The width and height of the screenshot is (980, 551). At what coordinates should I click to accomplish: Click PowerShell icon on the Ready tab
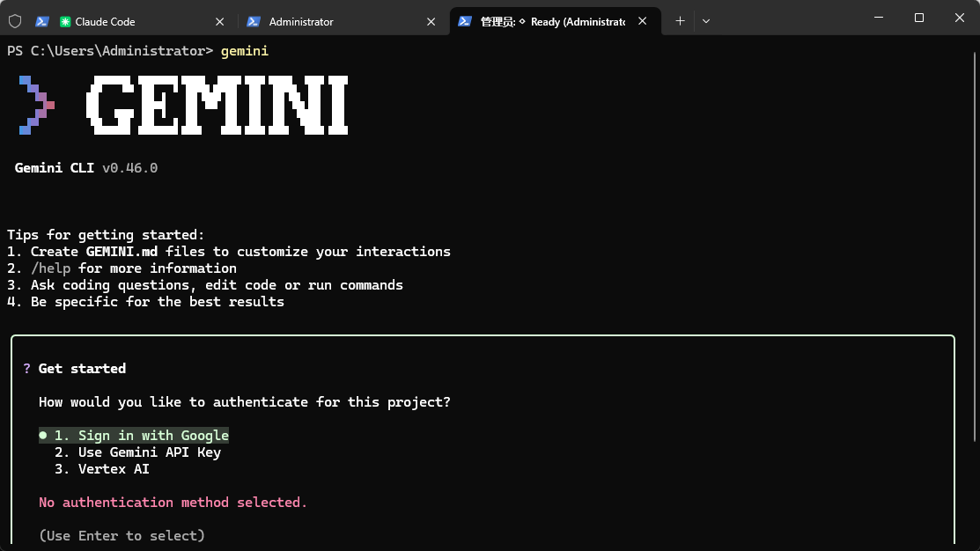pyautogui.click(x=464, y=21)
